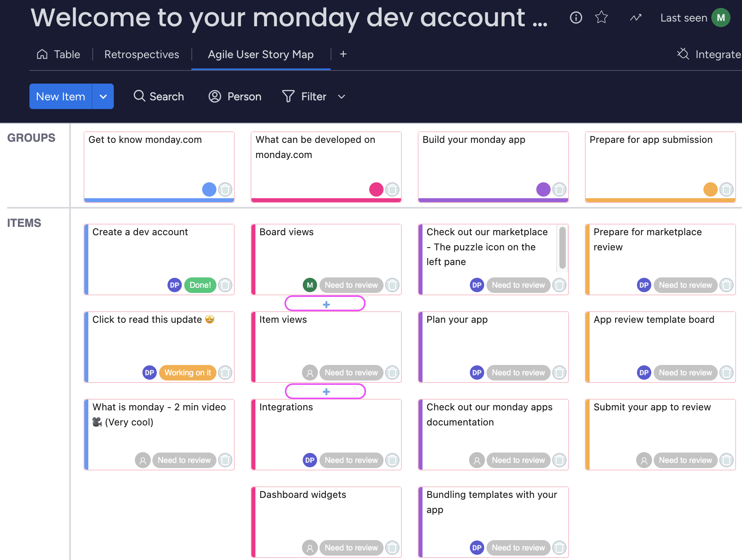
Task: Star this board as favorite
Action: pos(601,18)
